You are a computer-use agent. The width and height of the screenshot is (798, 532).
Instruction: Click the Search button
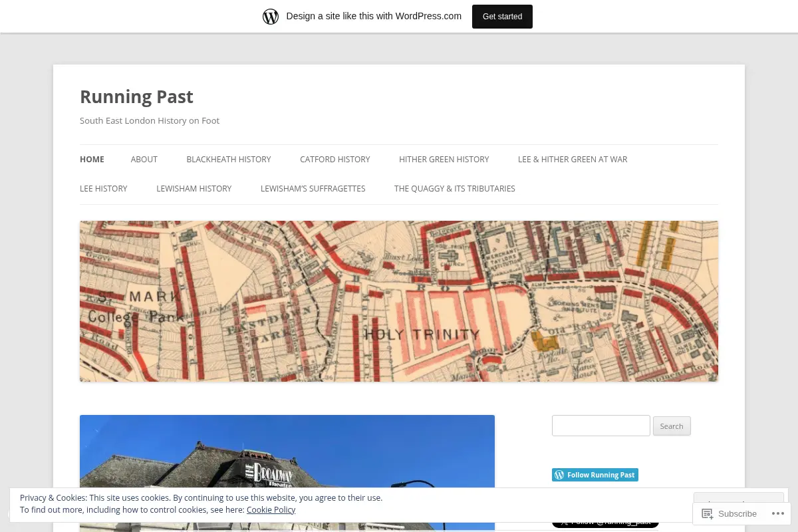pos(672,426)
